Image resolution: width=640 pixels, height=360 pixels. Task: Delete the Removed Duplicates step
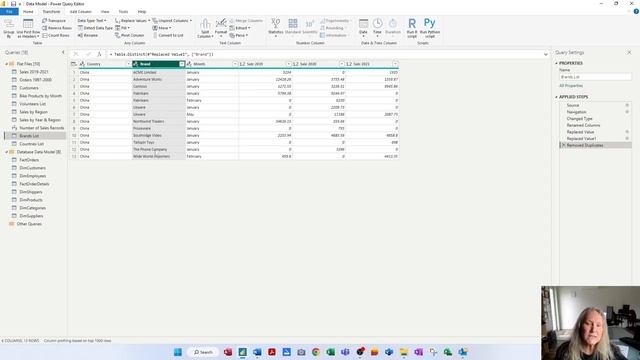563,145
